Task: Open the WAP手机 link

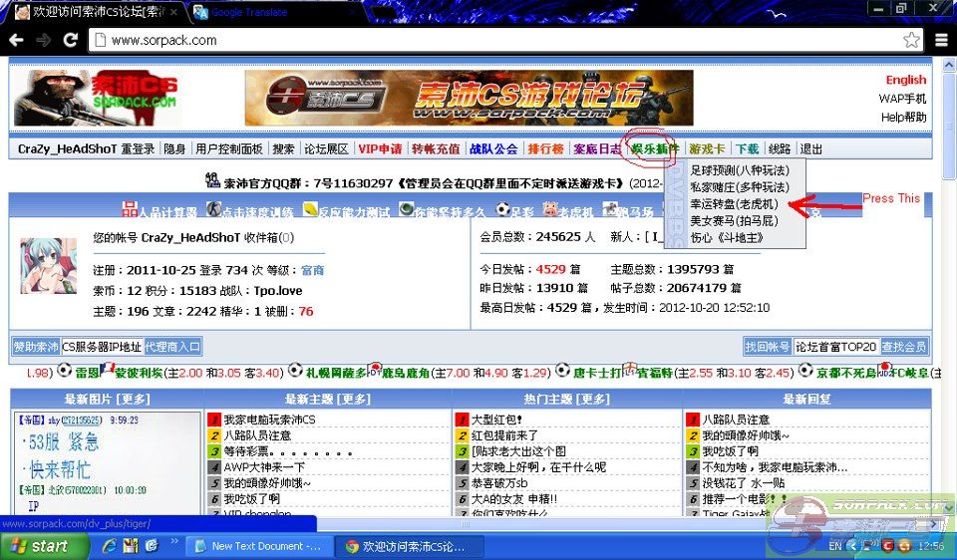Action: 902,99
